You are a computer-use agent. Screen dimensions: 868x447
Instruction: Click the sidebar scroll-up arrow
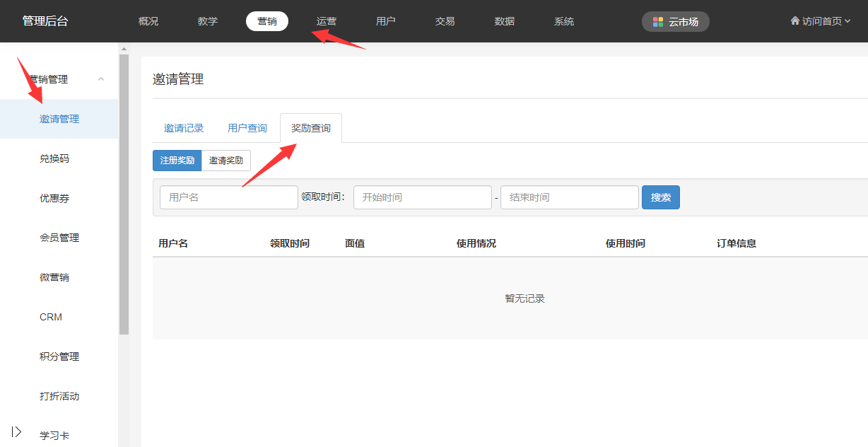[x=124, y=50]
